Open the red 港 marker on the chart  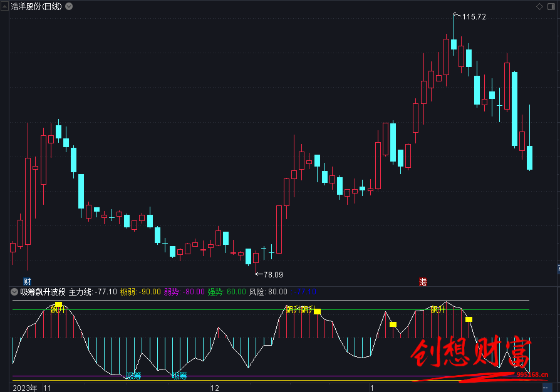point(423,282)
